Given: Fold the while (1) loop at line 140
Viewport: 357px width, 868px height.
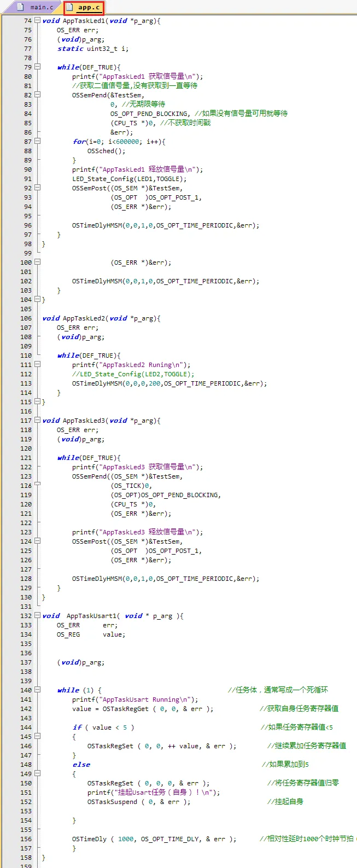Looking at the screenshot, I should coord(37,690).
